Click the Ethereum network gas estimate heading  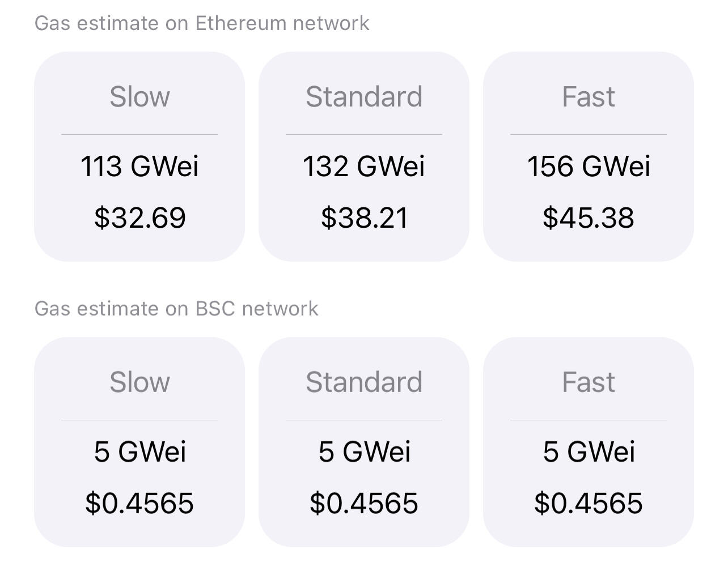pyautogui.click(x=202, y=23)
